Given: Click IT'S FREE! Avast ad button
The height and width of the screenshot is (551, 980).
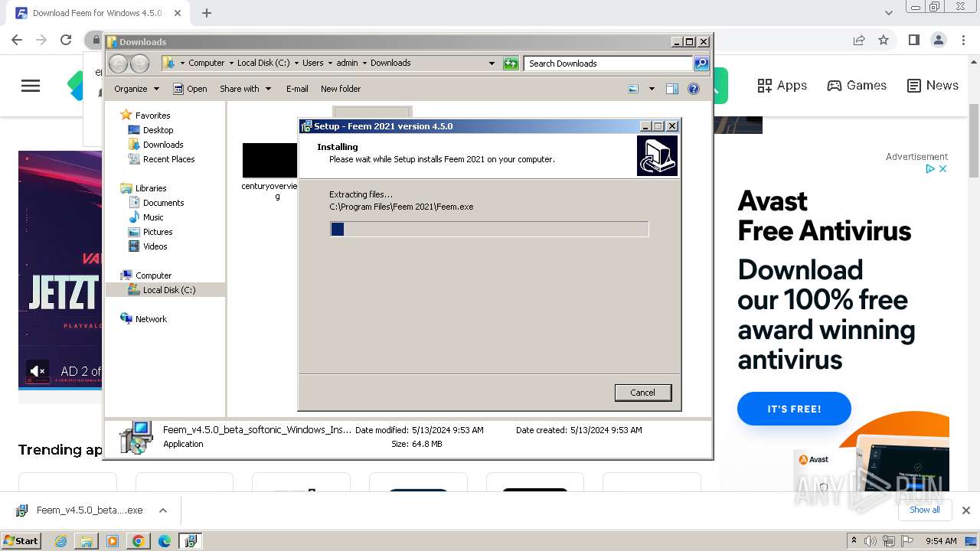Looking at the screenshot, I should [794, 409].
